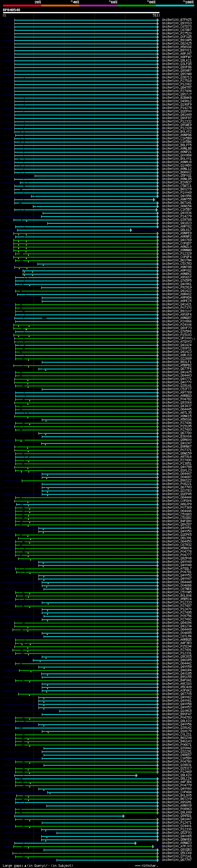The image size is (197, 868).
Task: Click the orange ~40% identity legend segment
Action: click(60, 6)
